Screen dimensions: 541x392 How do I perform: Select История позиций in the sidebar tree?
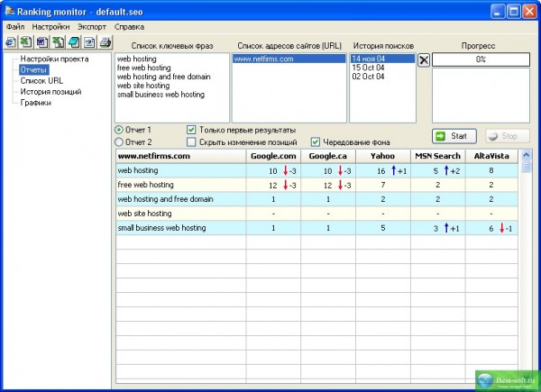pyautogui.click(x=51, y=91)
